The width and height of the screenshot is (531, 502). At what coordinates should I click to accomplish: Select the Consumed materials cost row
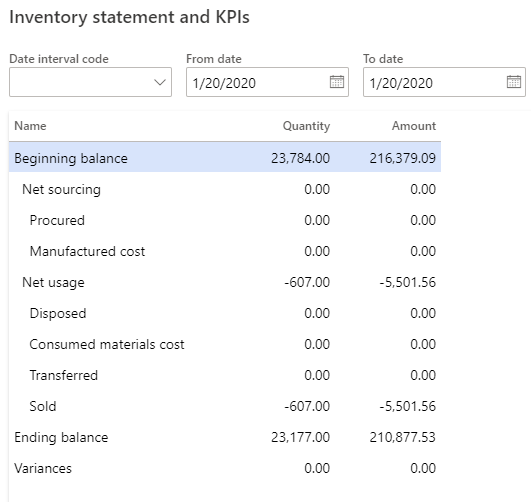[225, 344]
